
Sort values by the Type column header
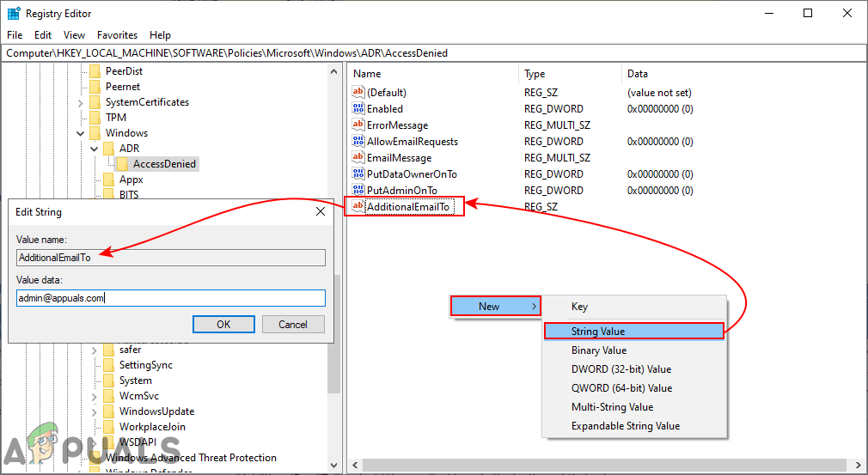click(570, 74)
